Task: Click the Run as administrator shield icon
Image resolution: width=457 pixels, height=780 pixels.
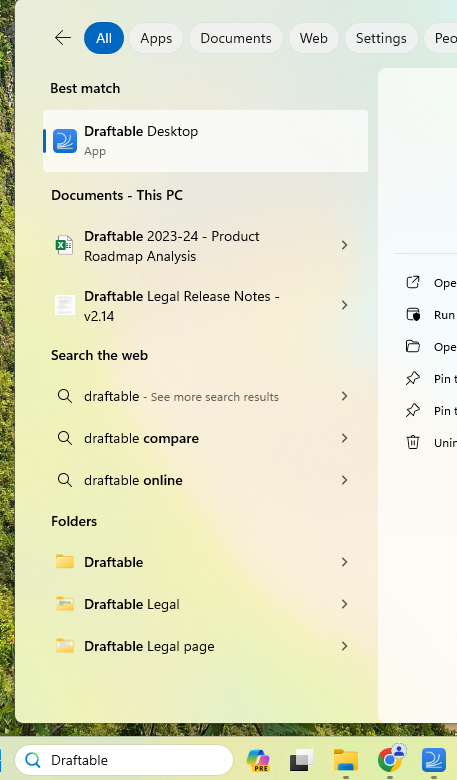Action: coord(413,314)
